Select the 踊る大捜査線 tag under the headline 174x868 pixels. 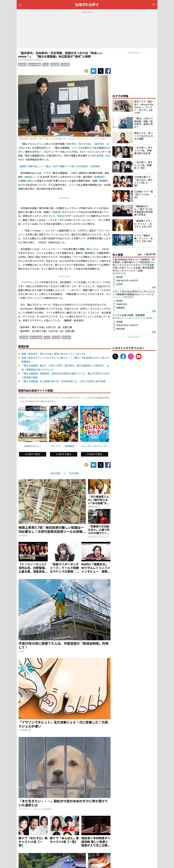coord(35,64)
